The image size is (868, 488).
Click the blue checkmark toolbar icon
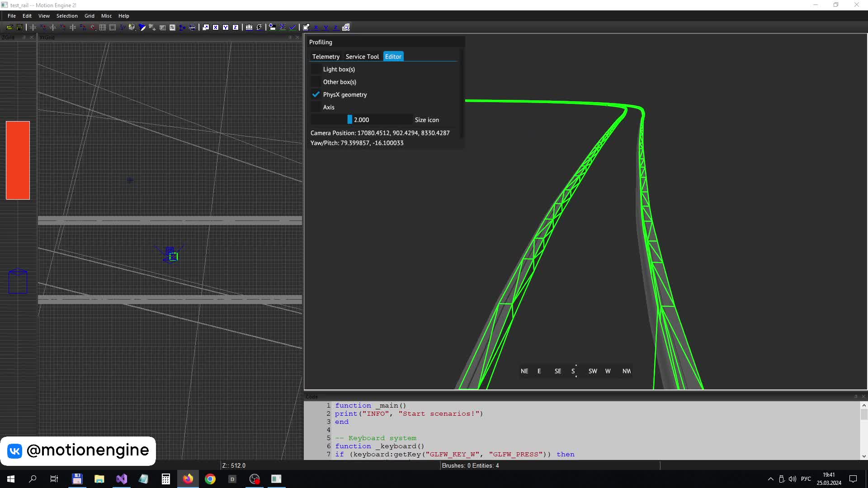(x=292, y=28)
